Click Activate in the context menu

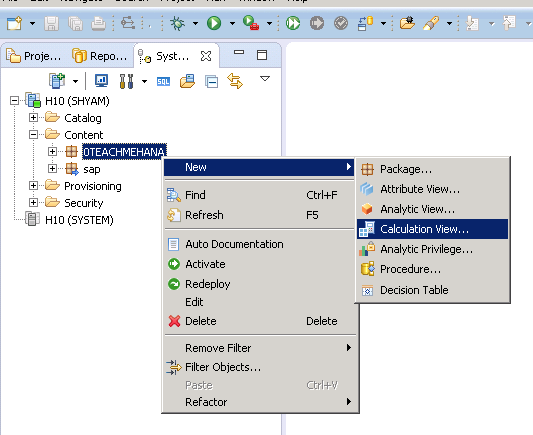(259, 264)
